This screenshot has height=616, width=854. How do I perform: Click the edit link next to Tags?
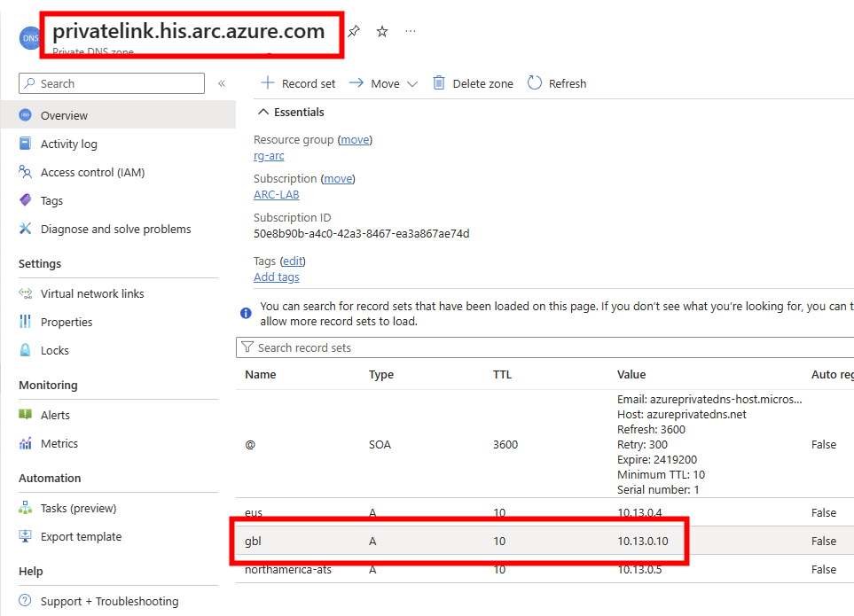pos(293,261)
